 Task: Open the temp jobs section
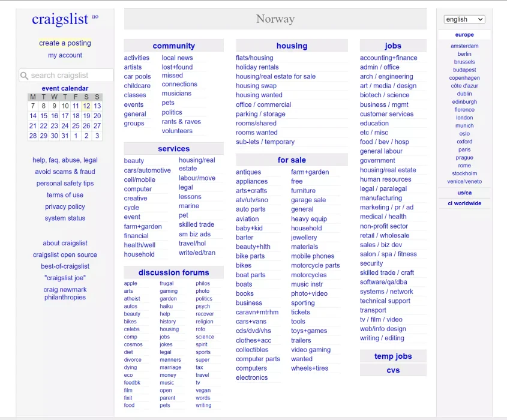393,356
